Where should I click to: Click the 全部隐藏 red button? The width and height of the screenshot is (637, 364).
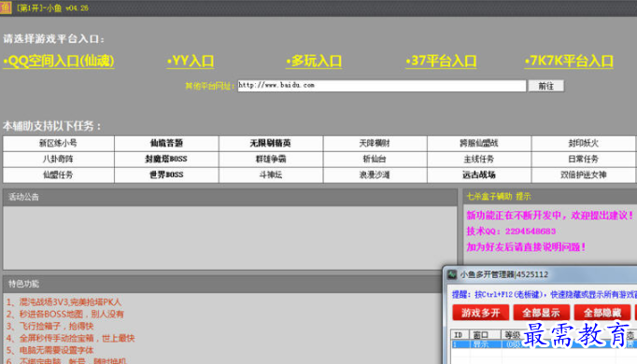(x=602, y=313)
